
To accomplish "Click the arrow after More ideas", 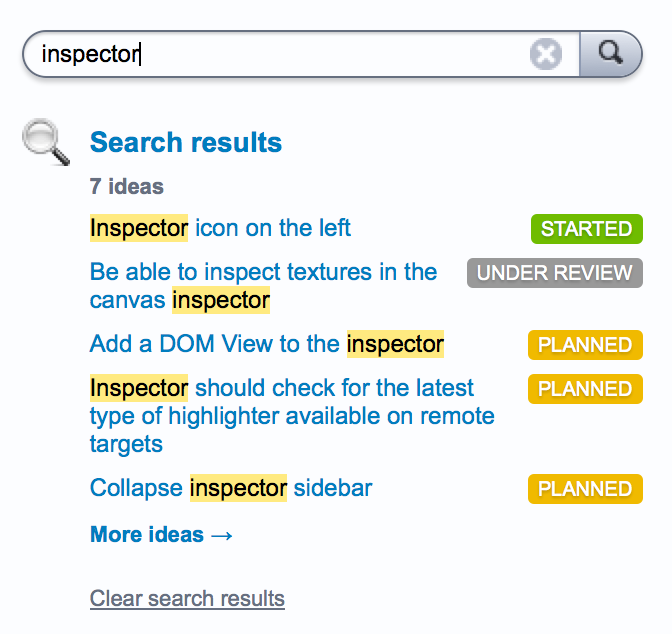I will [222, 535].
